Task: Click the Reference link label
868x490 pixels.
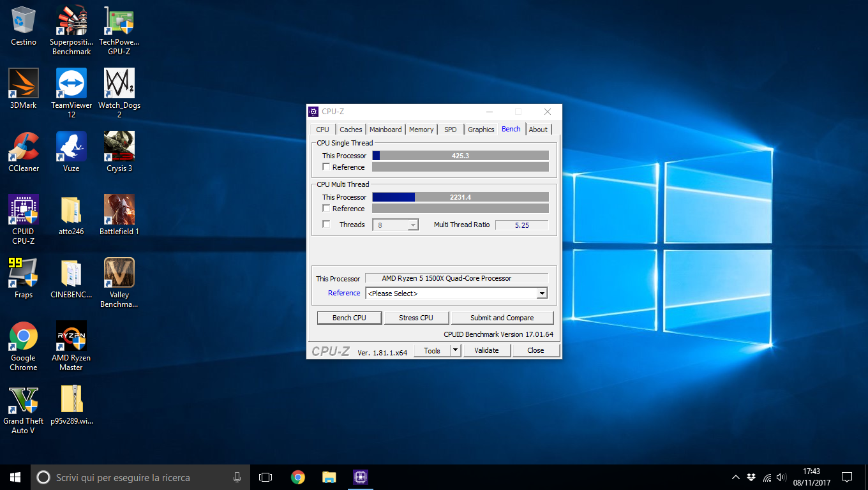Action: tap(344, 293)
